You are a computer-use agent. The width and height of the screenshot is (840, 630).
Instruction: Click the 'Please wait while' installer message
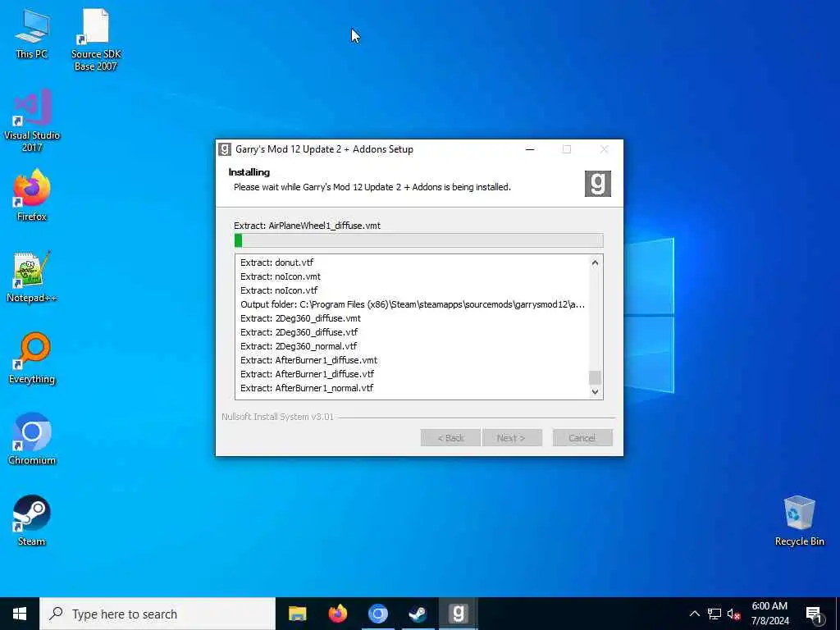pos(372,187)
